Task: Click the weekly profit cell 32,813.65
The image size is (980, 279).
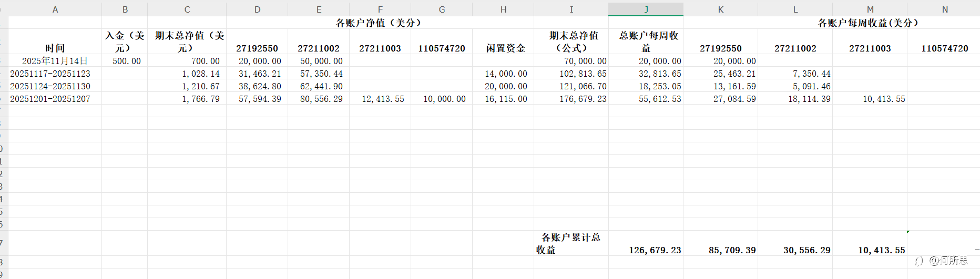Action: tap(646, 73)
